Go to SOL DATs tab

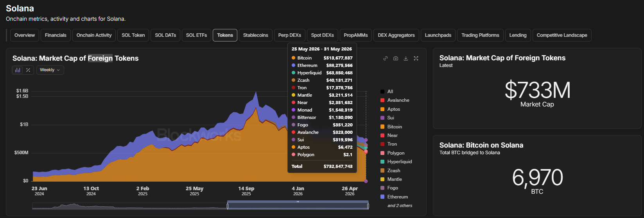pos(165,35)
